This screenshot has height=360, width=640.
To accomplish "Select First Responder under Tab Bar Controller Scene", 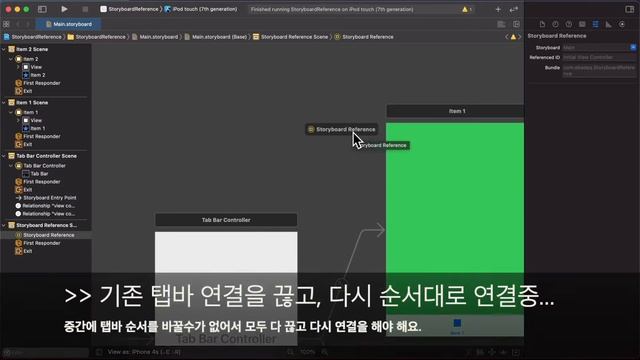I will 38,182.
